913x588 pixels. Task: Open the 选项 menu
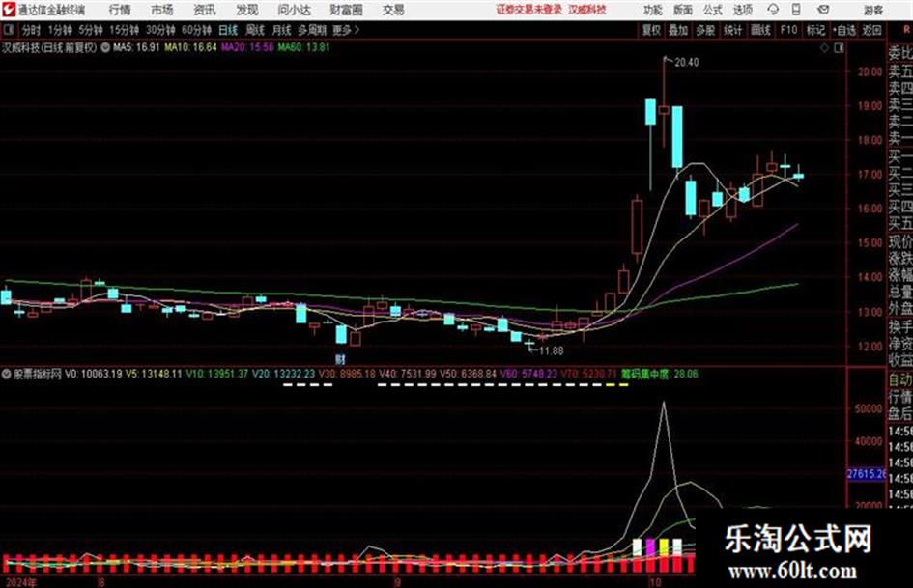pos(742,10)
